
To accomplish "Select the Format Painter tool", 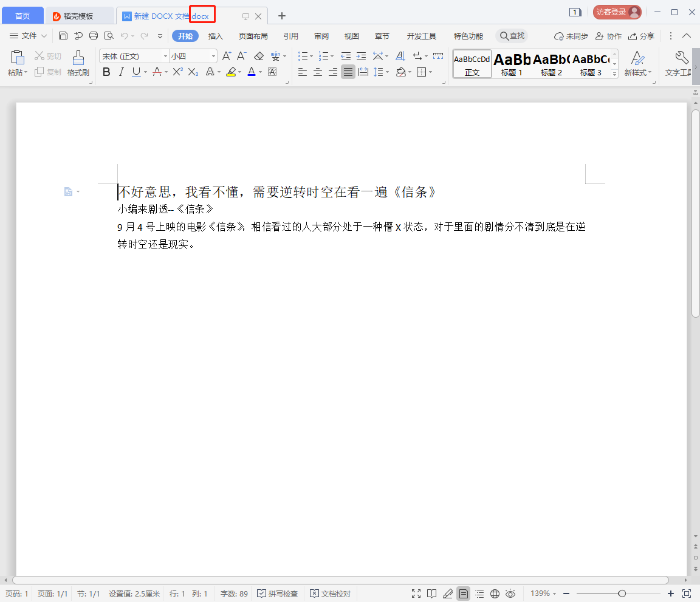I will click(78, 63).
